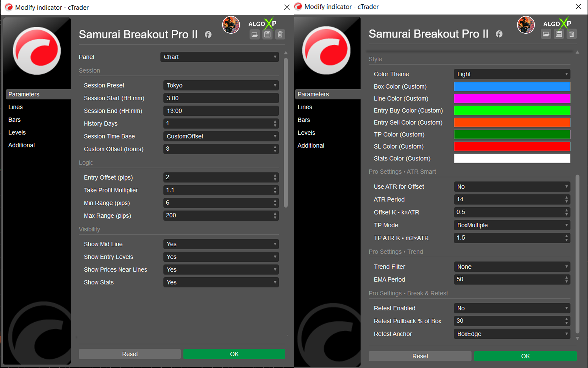Screen dimensions: 588x368
Task: Click samurai avatar image in left window
Action: [x=231, y=25]
